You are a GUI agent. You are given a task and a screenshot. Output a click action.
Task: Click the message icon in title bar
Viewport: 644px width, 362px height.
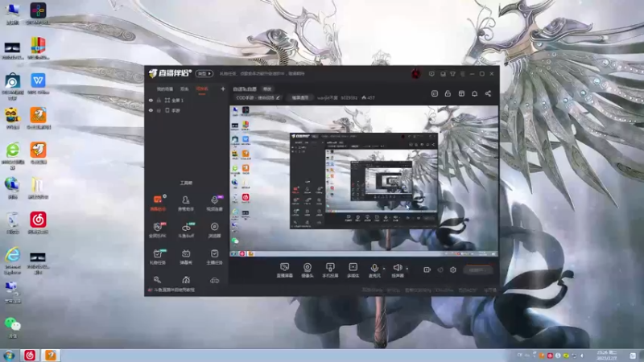click(431, 74)
